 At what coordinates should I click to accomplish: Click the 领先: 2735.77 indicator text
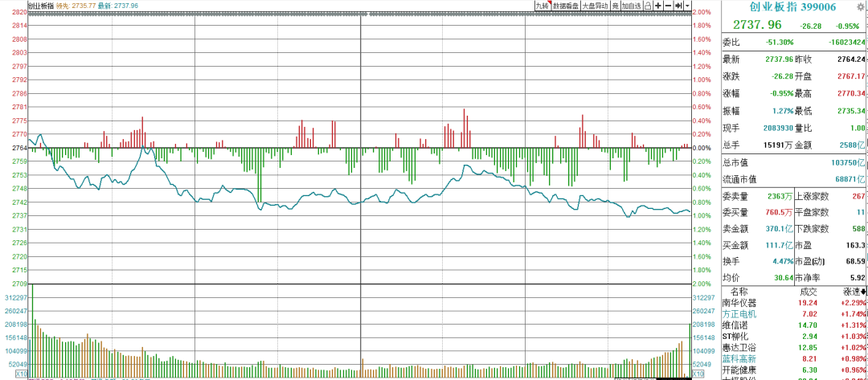(76, 6)
